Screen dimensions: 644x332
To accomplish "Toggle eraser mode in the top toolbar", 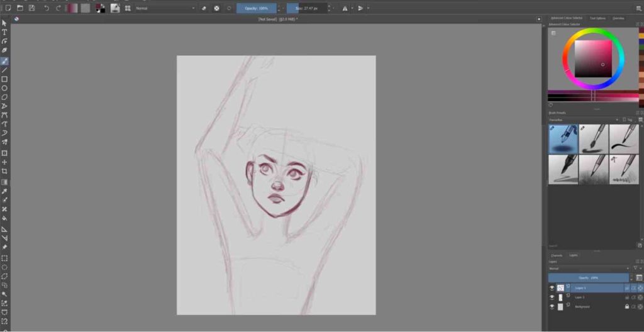I will (204, 8).
